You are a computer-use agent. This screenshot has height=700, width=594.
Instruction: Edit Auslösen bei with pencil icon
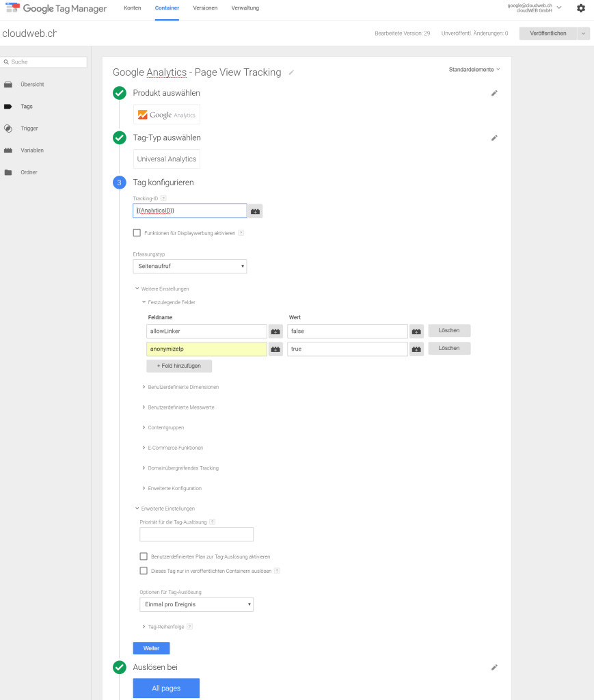[x=494, y=667]
